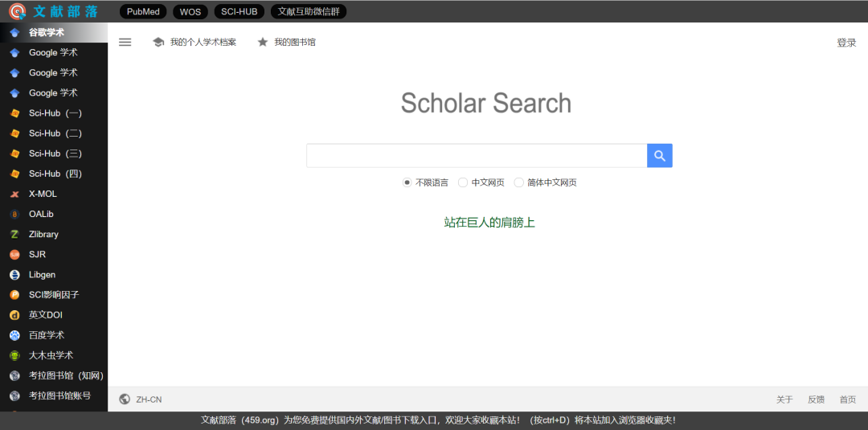The height and width of the screenshot is (430, 868).
Task: Click the Zlibrary sidebar icon
Action: click(x=15, y=235)
